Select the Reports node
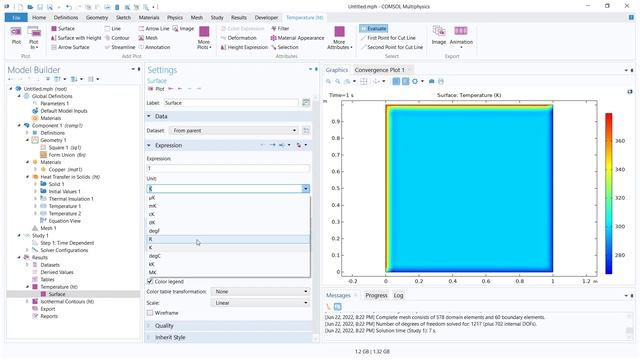 pos(49,317)
